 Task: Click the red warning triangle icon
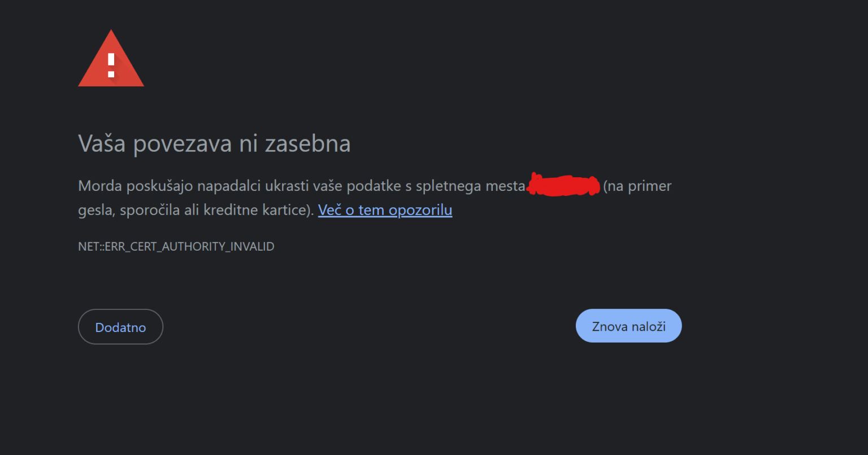(x=111, y=58)
